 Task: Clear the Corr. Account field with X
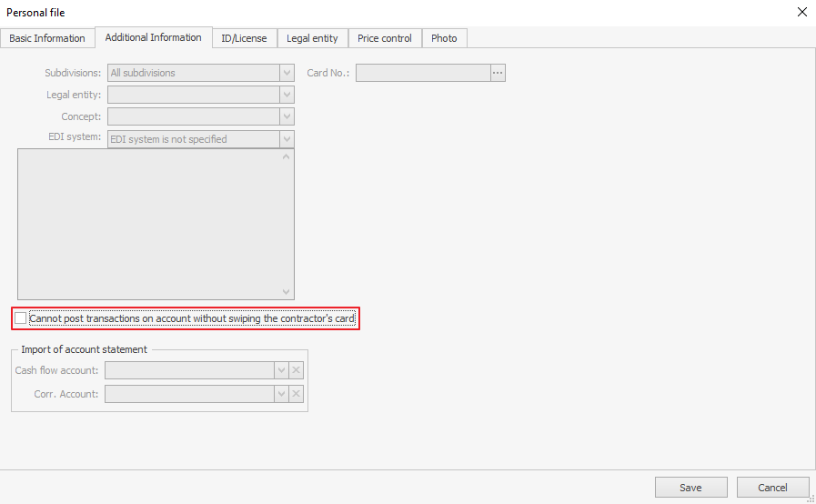tap(297, 394)
